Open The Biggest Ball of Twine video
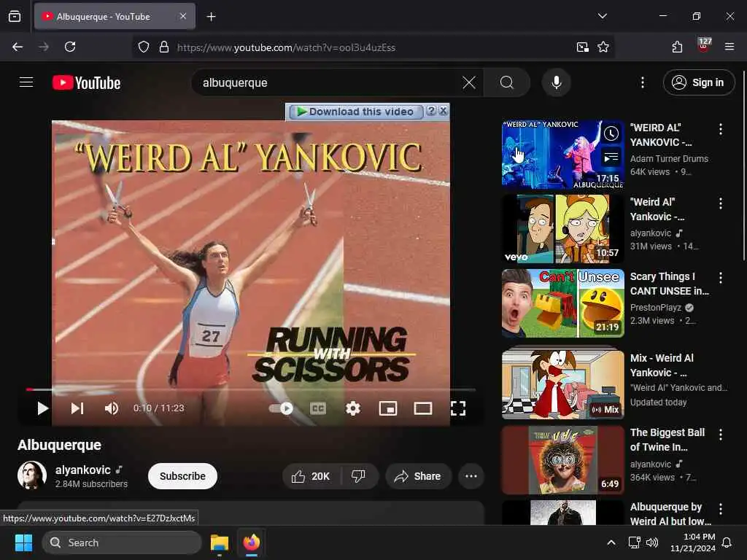747x560 pixels. pos(562,459)
